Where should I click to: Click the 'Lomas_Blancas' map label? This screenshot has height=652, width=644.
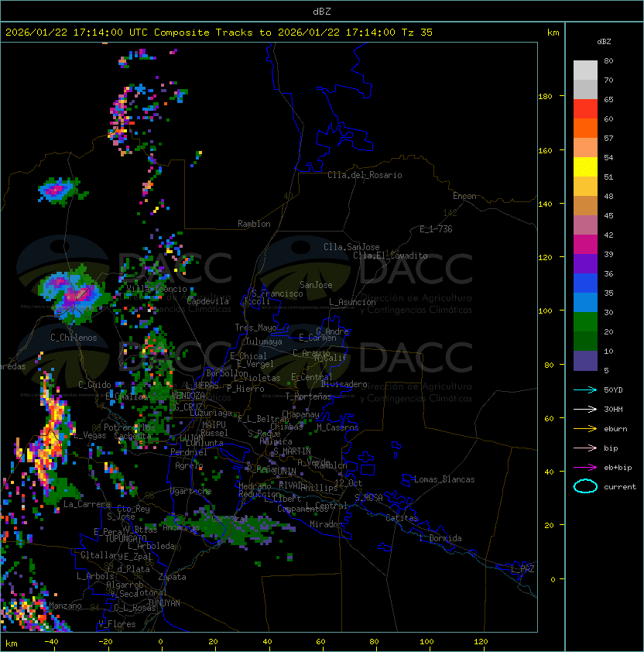click(x=444, y=479)
